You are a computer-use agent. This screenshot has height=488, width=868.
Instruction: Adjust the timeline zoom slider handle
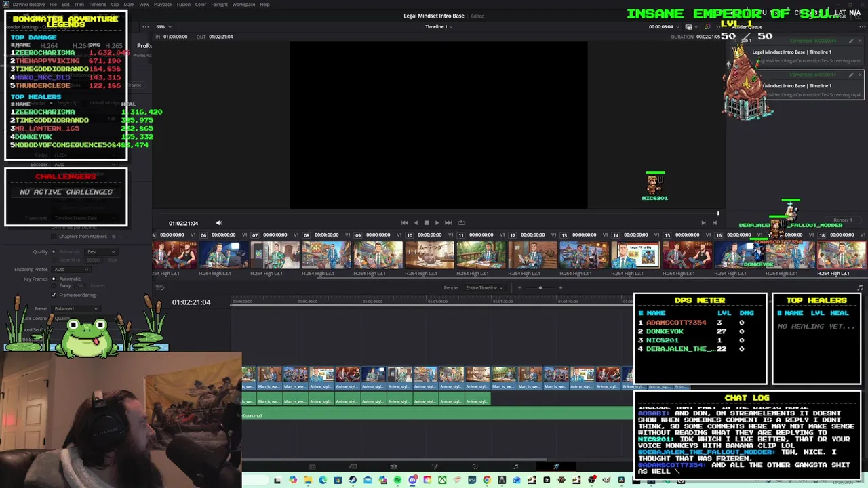[x=540, y=287]
